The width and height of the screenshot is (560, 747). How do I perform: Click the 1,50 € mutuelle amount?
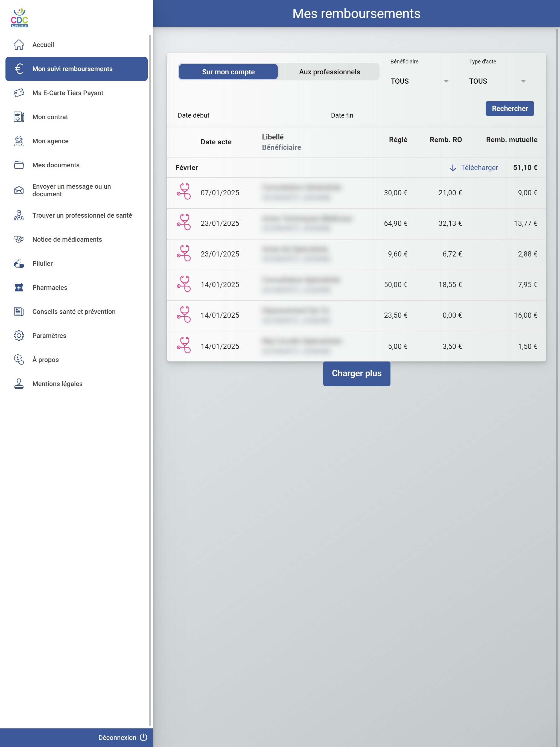pos(527,346)
